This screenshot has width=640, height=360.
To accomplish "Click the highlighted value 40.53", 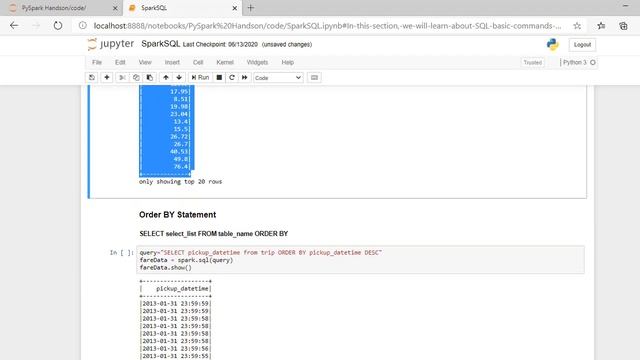I will [x=179, y=151].
